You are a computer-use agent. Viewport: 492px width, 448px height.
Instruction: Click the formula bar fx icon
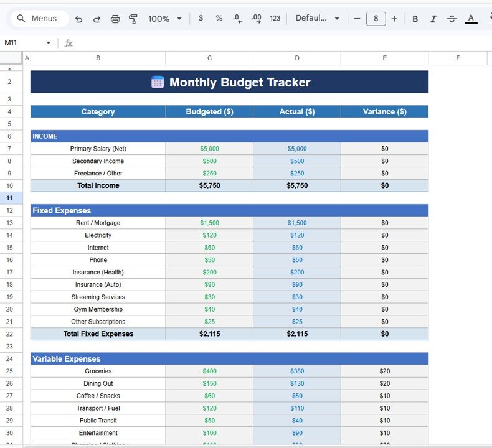(69, 43)
